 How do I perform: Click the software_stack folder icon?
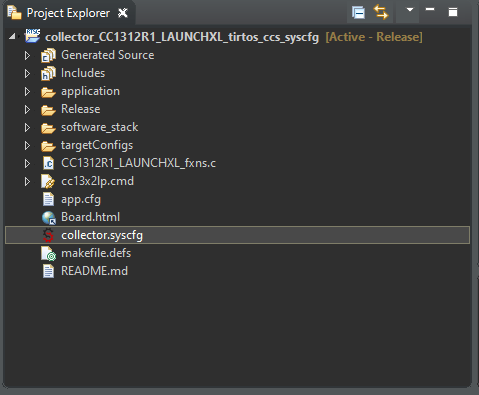pos(48,128)
